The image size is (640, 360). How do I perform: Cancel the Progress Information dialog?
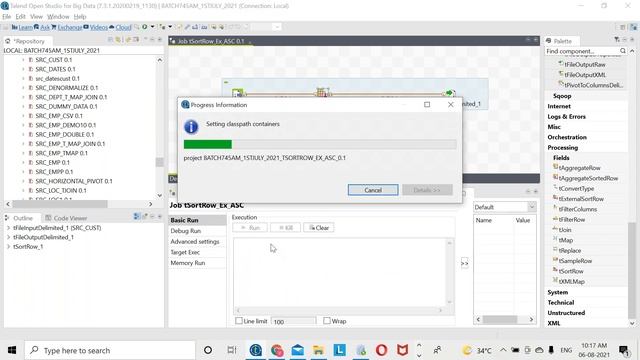tap(373, 190)
